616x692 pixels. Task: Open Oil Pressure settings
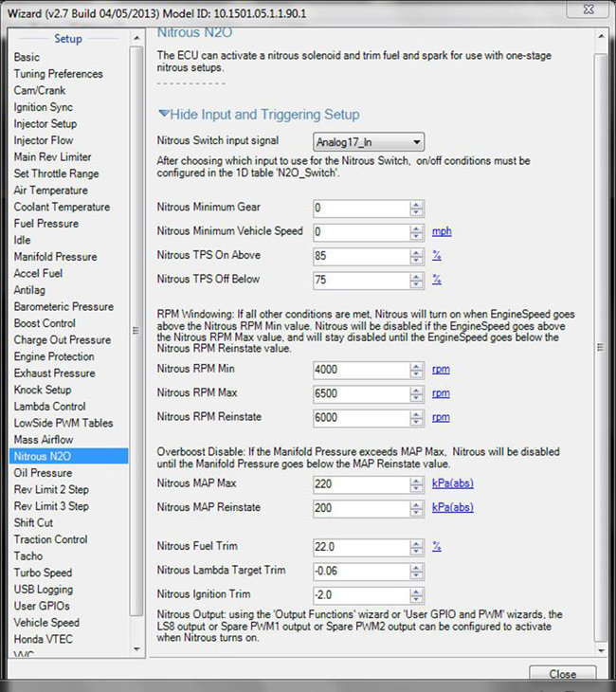tap(43, 473)
